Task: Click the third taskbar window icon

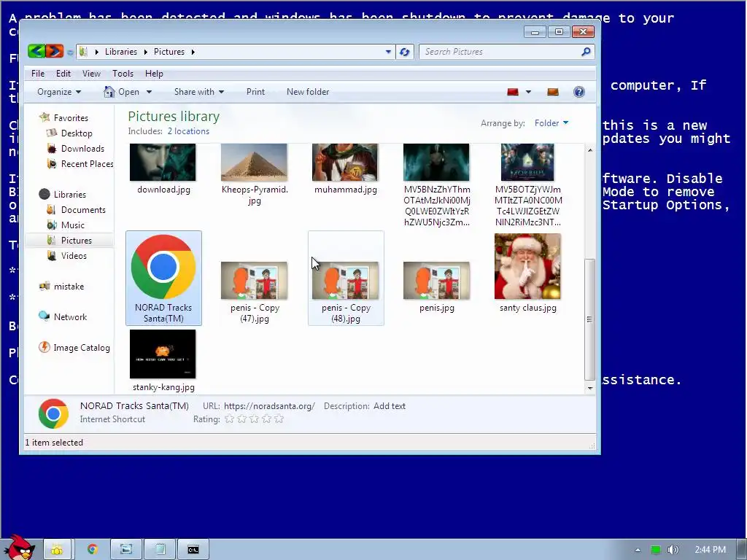Action: pos(126,550)
